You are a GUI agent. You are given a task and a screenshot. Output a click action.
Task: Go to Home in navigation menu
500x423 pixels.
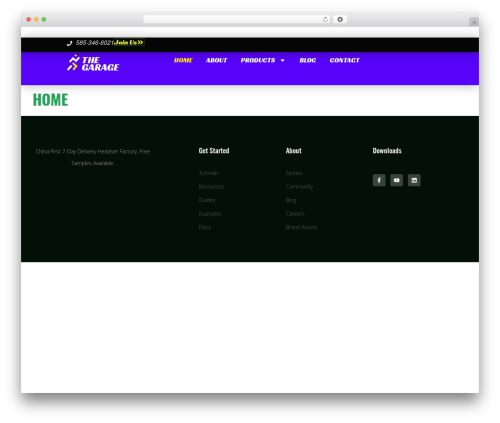pyautogui.click(x=183, y=60)
